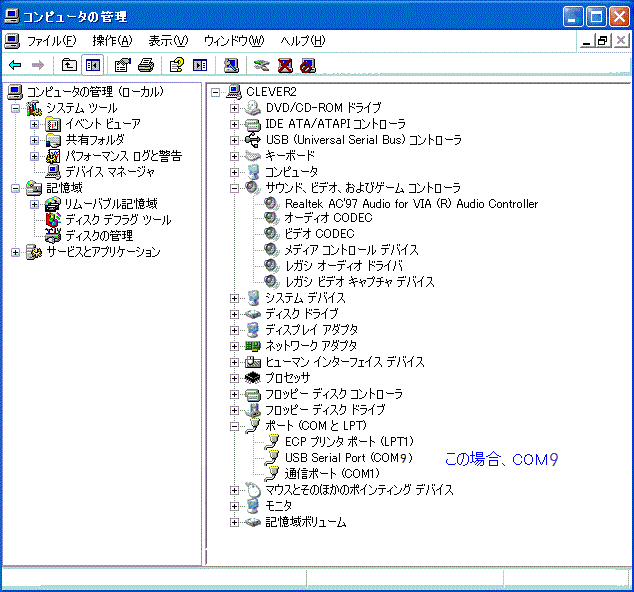
Task: Click the Print toolbar icon
Action: (x=146, y=65)
